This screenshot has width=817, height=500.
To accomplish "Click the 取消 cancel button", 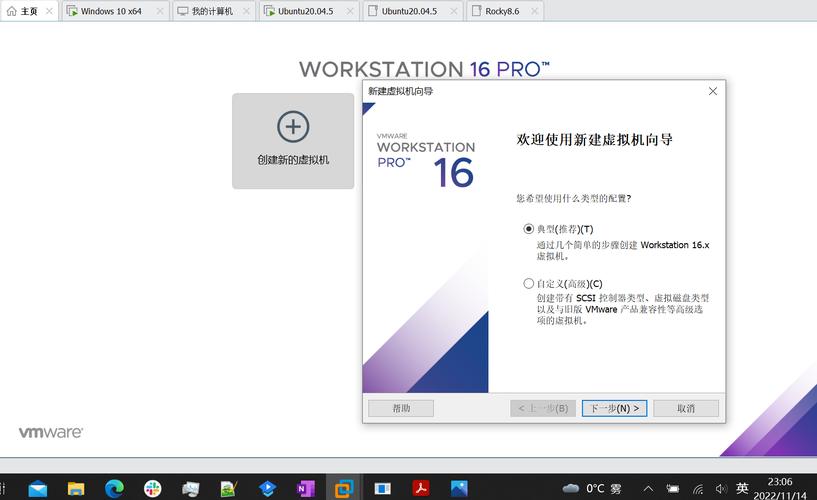I will pyautogui.click(x=686, y=408).
